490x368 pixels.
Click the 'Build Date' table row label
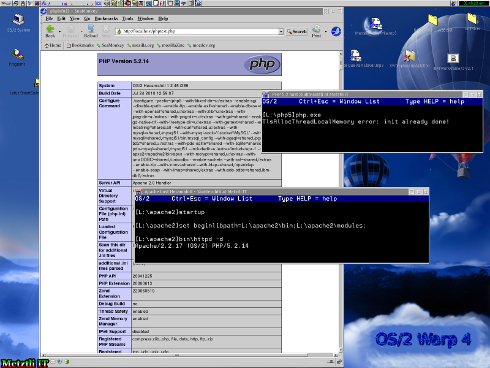[x=109, y=93]
